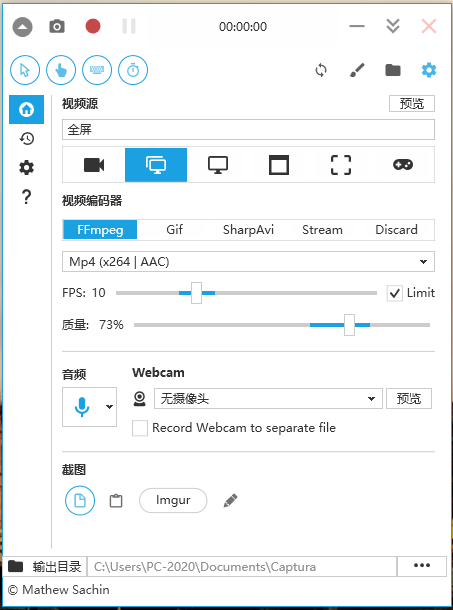Click the webcam icon beside 无摄像头
The width and height of the screenshot is (453, 610).
(139, 399)
